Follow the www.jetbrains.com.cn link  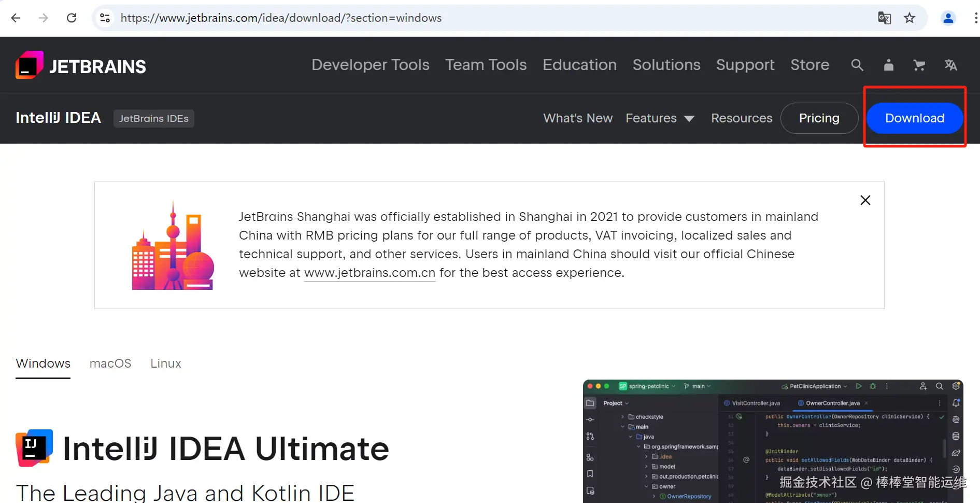pyautogui.click(x=370, y=273)
